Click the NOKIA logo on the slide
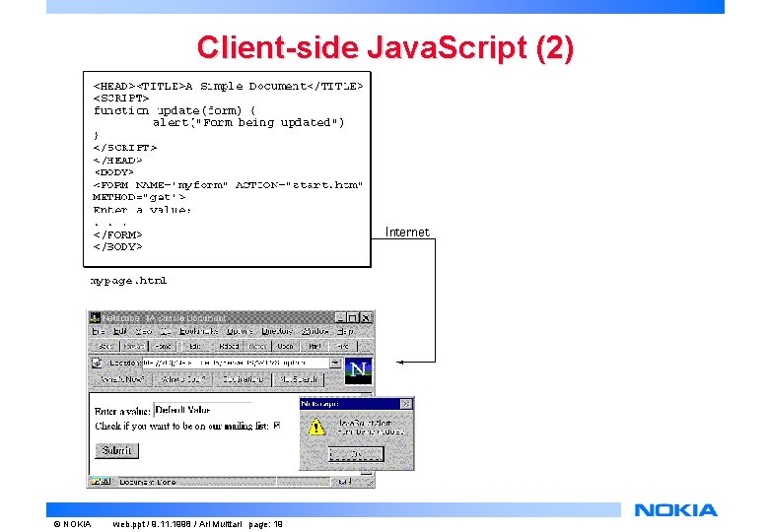 [x=675, y=510]
